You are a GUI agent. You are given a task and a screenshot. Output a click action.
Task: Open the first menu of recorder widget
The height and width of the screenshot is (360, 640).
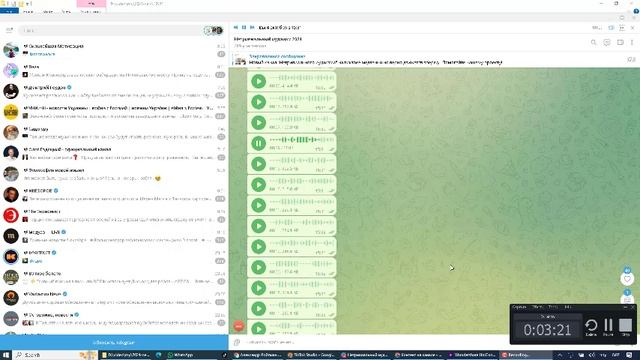click(519, 307)
